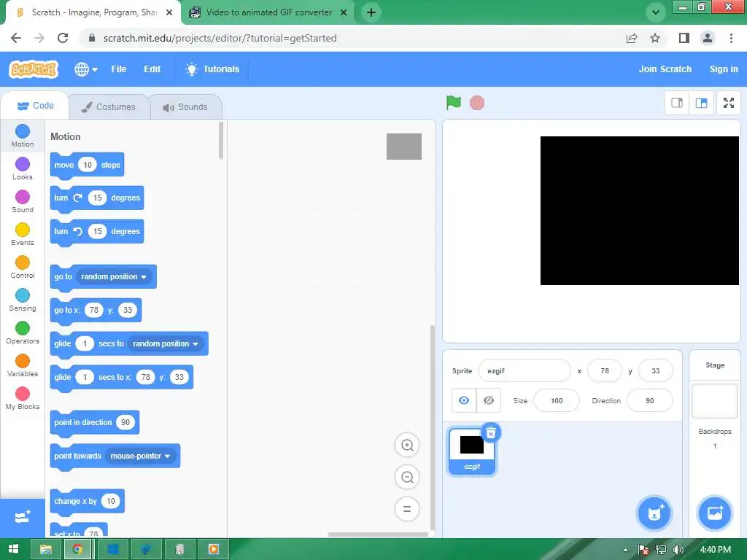Image resolution: width=747 pixels, height=560 pixels.
Task: Click the Choose a Sprite cat button
Action: pyautogui.click(x=654, y=513)
